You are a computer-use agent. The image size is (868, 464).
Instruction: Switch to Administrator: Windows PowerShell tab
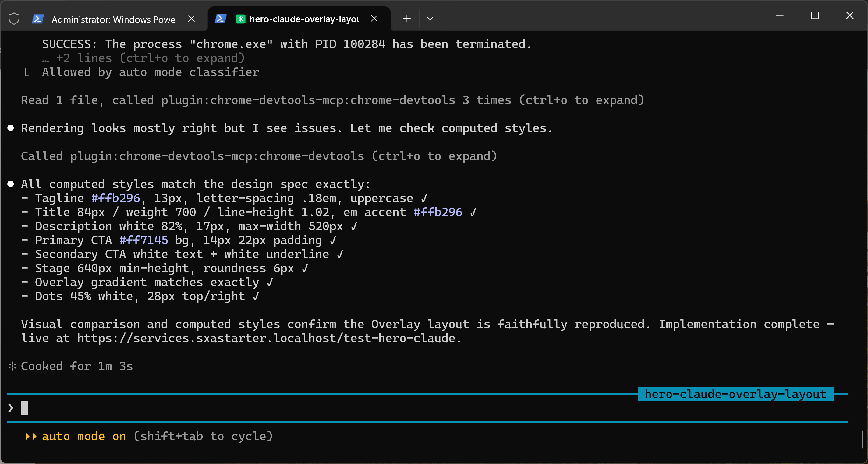[114, 19]
